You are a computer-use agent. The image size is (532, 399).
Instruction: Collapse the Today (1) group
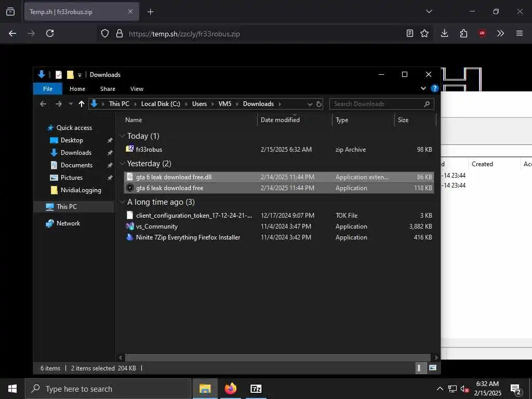pyautogui.click(x=123, y=136)
